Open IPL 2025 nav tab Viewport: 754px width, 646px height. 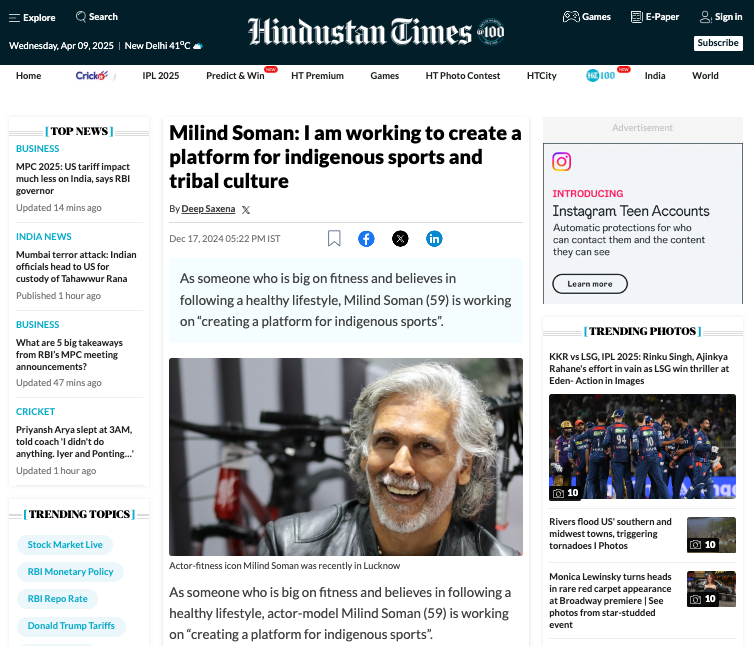(x=161, y=76)
